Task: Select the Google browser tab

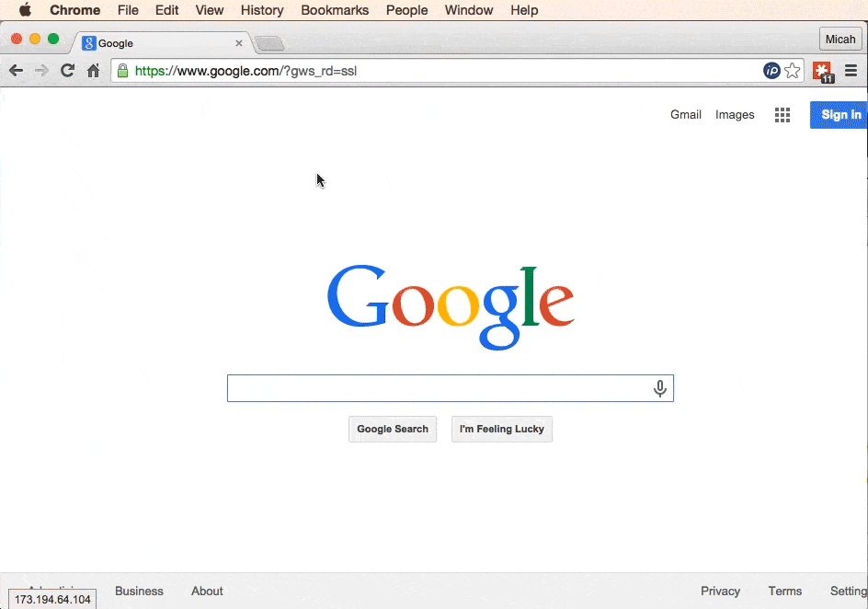Action: tap(147, 42)
